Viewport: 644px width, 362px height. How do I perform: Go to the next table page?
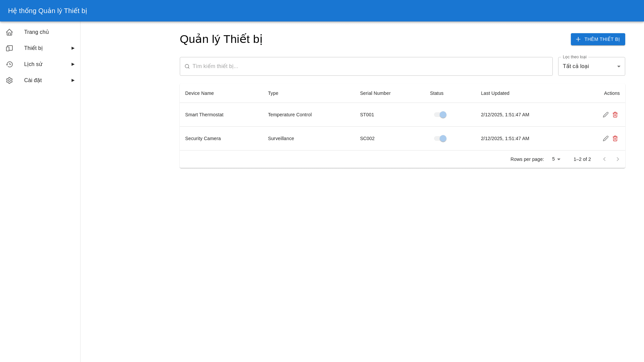point(618,159)
